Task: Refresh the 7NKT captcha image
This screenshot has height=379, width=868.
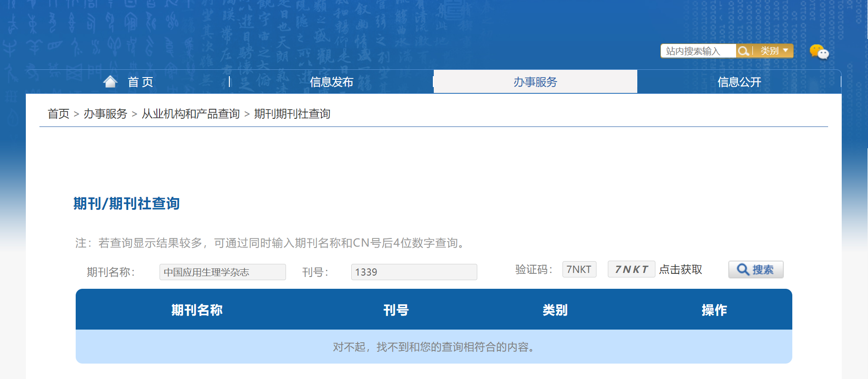Action: tap(631, 269)
